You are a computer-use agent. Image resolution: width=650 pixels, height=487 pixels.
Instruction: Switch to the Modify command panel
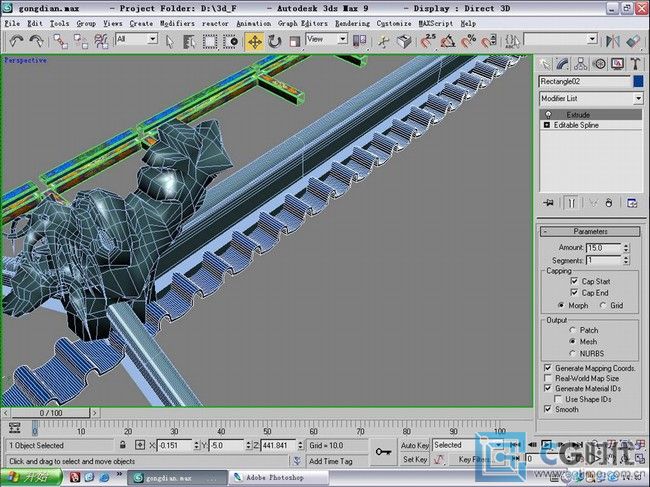[x=562, y=64]
